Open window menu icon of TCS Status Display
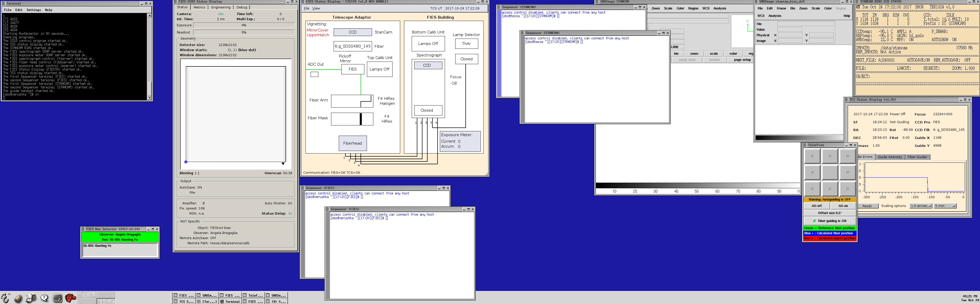The height and width of the screenshot is (304, 980). pos(846,100)
